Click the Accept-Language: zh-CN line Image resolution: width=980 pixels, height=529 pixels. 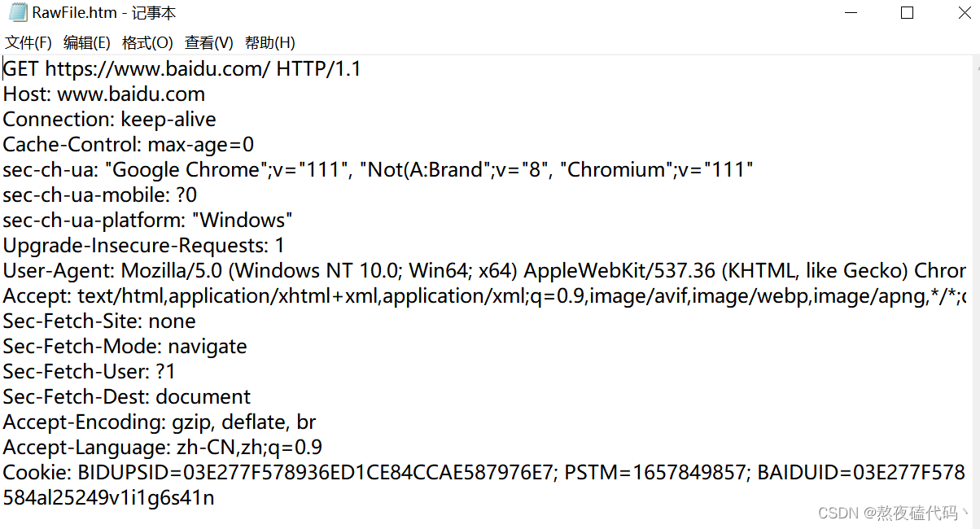click(163, 448)
